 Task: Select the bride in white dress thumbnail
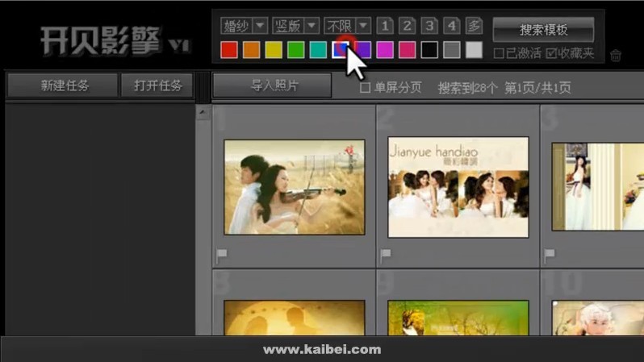[597, 187]
